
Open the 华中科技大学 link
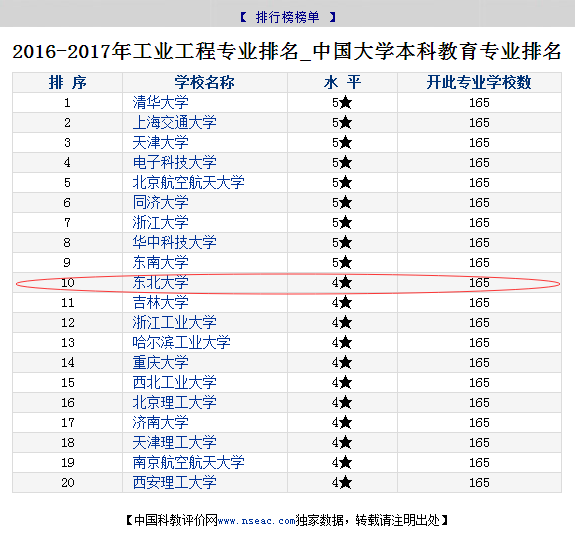click(174, 242)
